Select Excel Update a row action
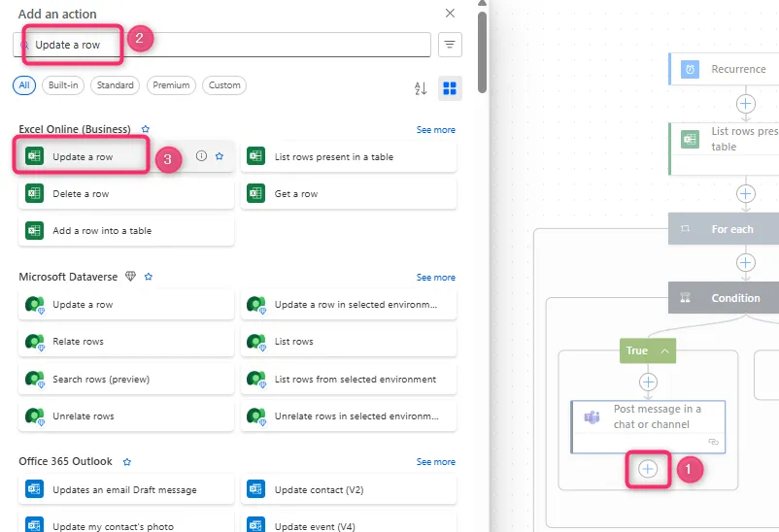The height and width of the screenshot is (532, 779). (83, 157)
